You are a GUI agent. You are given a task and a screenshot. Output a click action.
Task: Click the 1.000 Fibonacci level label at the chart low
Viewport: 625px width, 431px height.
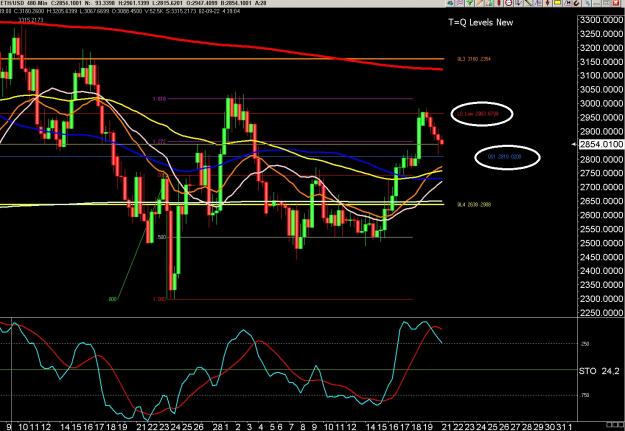pyautogui.click(x=159, y=299)
